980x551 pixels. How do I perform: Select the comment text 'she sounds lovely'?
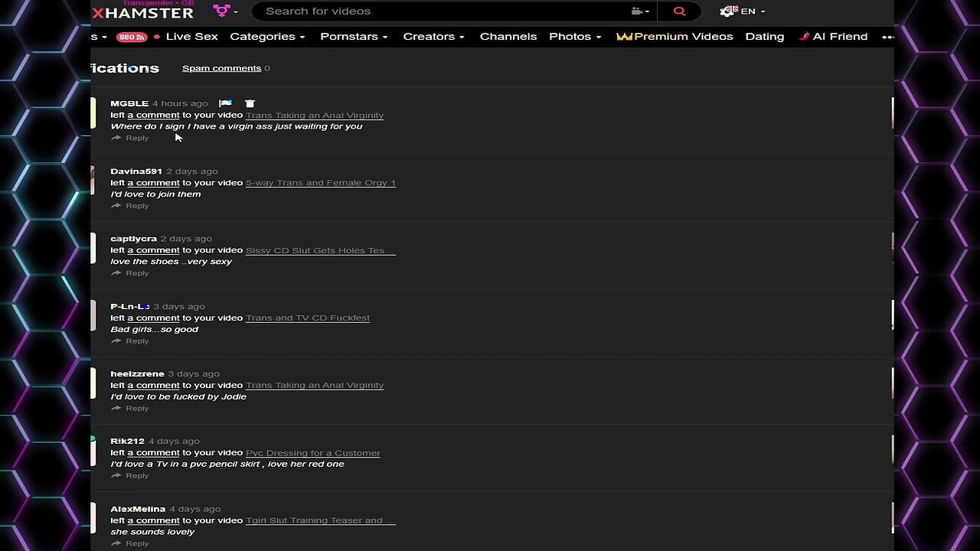point(152,532)
